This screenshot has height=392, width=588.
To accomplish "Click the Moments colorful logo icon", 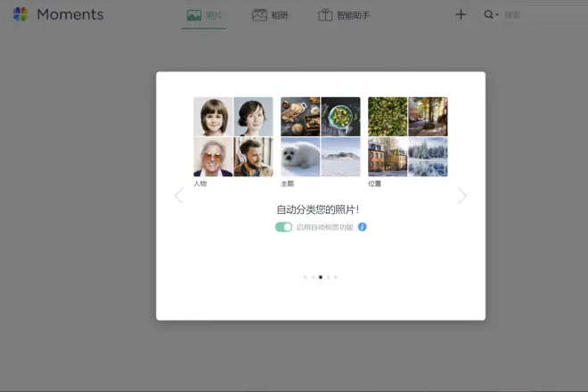I will (x=20, y=14).
